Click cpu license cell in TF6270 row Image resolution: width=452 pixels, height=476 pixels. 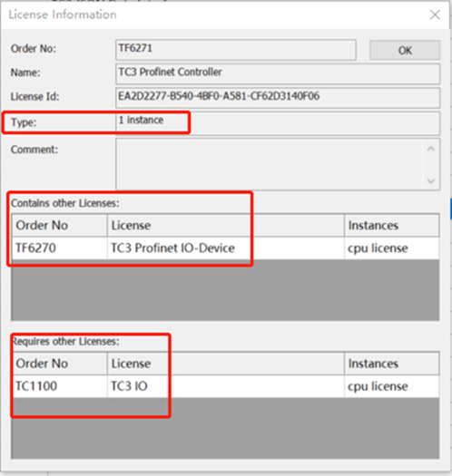(392, 248)
